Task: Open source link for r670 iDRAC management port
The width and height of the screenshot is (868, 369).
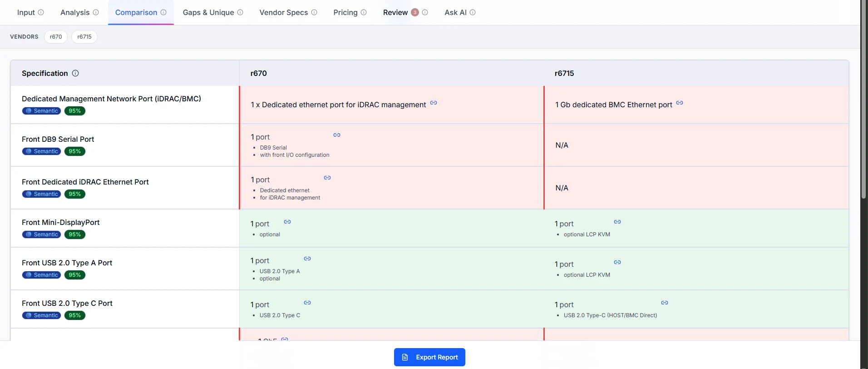Action: (x=434, y=103)
